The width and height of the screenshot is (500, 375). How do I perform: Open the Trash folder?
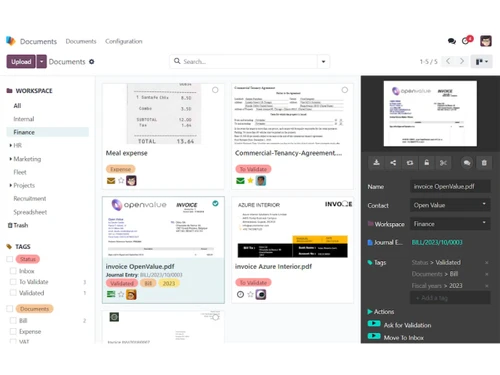18,225
